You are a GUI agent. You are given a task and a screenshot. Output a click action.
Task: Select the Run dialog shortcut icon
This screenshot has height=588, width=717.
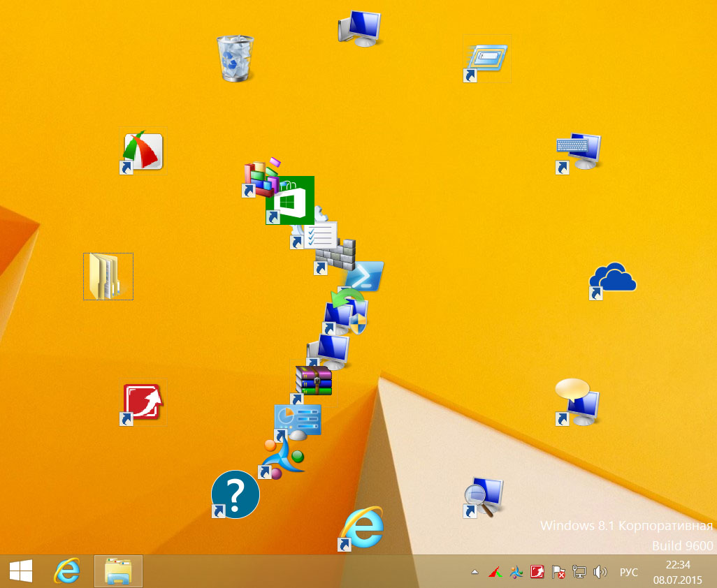[486, 59]
